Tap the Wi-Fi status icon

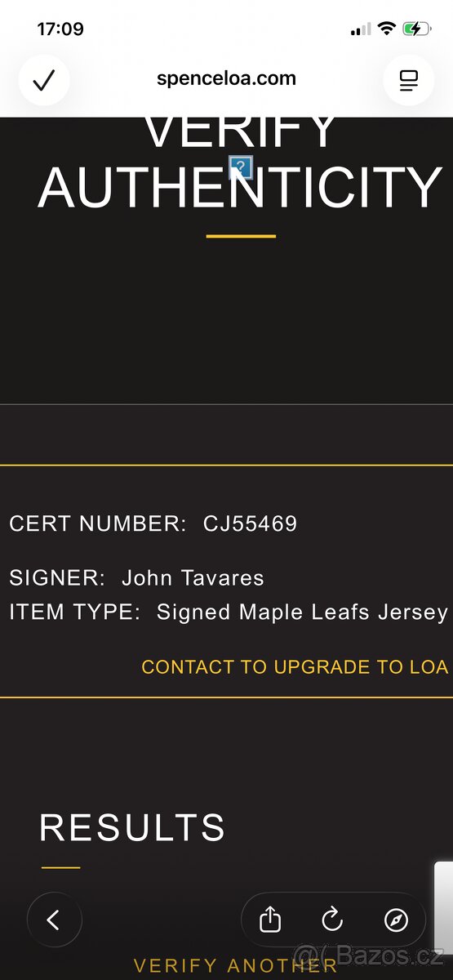tap(386, 29)
